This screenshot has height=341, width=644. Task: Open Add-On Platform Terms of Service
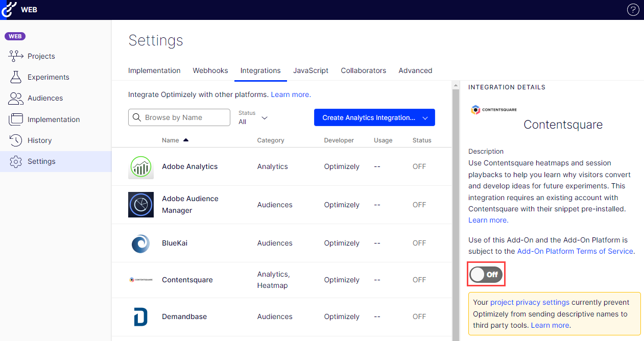[575, 251]
